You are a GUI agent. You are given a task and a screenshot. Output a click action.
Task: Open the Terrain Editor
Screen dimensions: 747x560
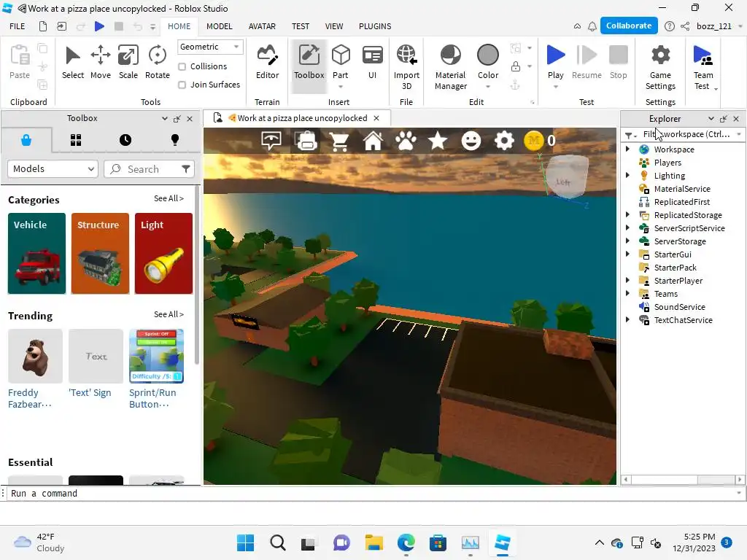tap(267, 63)
